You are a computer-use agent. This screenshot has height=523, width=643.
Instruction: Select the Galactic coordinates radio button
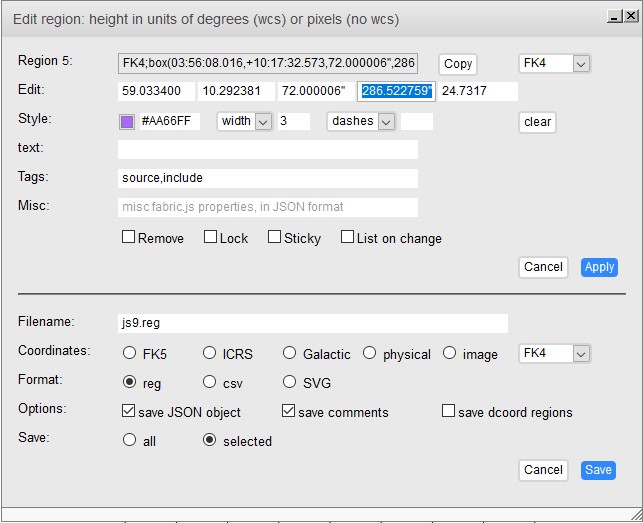[289, 353]
